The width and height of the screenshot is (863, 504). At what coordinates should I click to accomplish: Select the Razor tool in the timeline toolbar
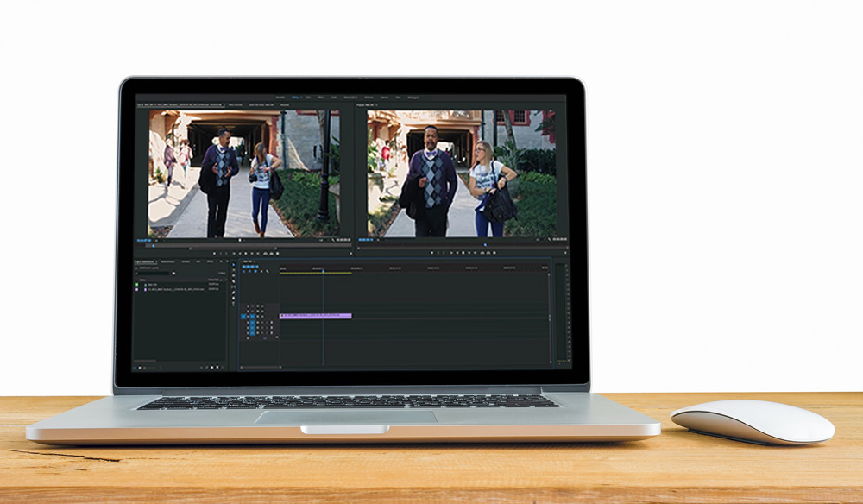pos(233,280)
